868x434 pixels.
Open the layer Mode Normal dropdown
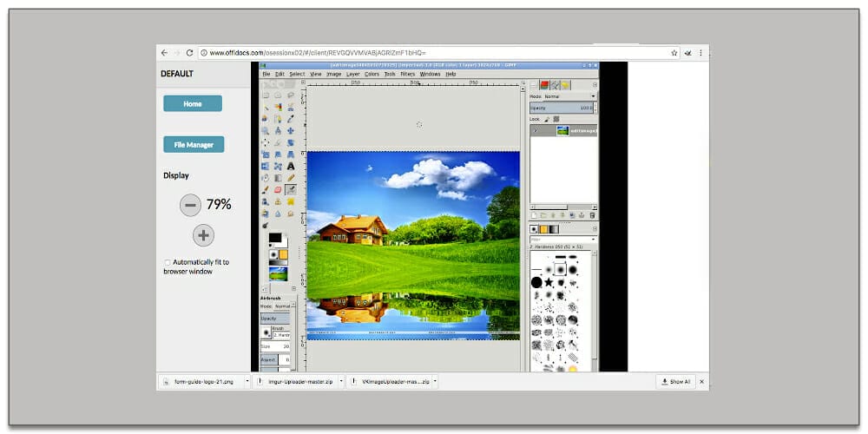click(569, 96)
